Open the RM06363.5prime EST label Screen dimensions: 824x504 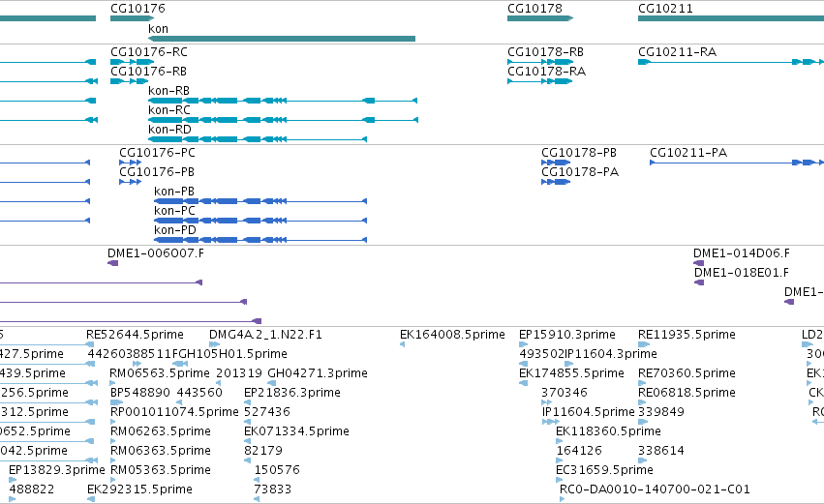(x=161, y=452)
